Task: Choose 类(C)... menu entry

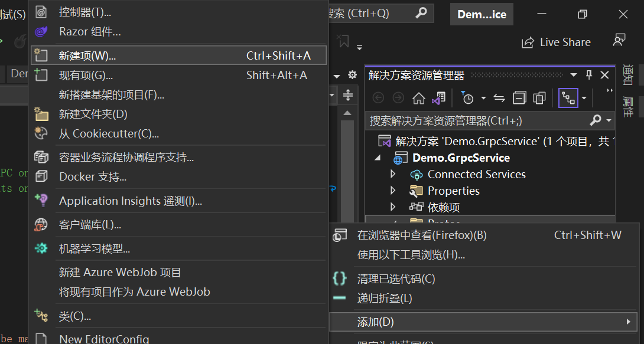Action: (178, 316)
